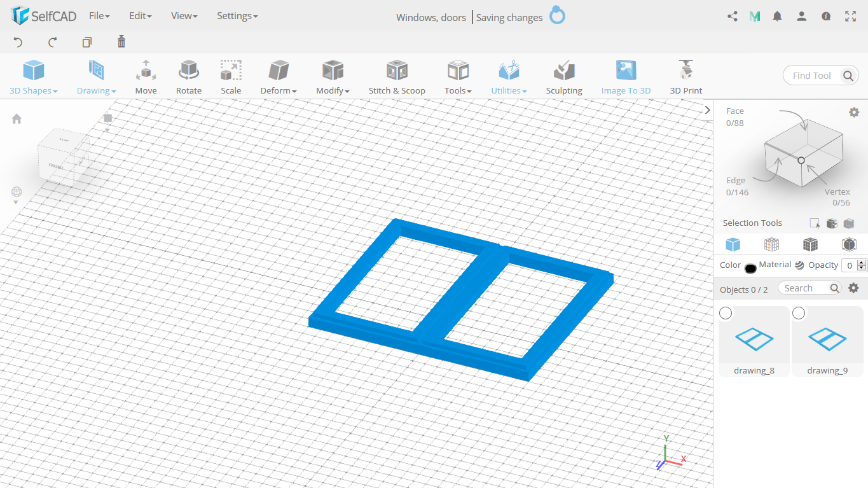Select the drawing_8 object radio
Viewport: 868px width, 488px height.
[726, 313]
